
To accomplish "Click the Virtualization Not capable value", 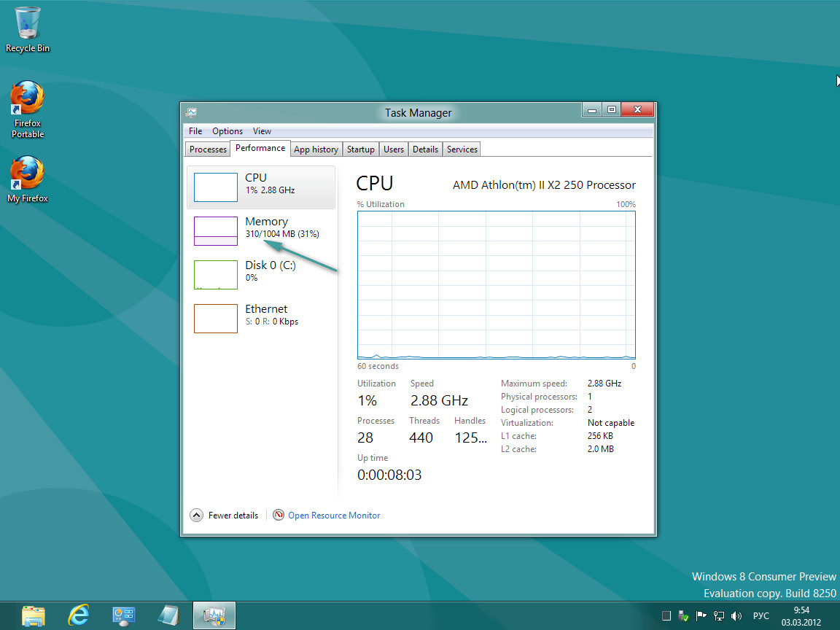I will [611, 423].
